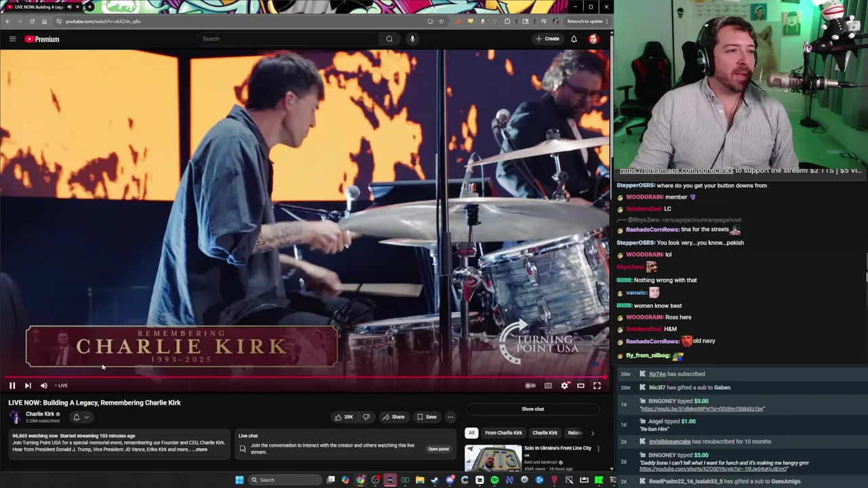Like the video with 39K likes

[x=344, y=417]
